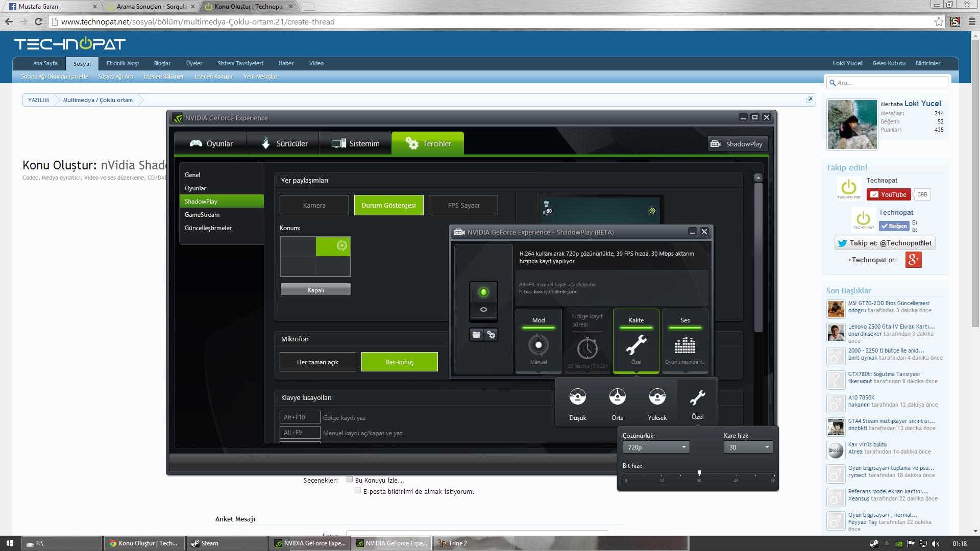This screenshot has height=551, width=980.
Task: Click the Facebook Beğen button
Action: tap(894, 226)
